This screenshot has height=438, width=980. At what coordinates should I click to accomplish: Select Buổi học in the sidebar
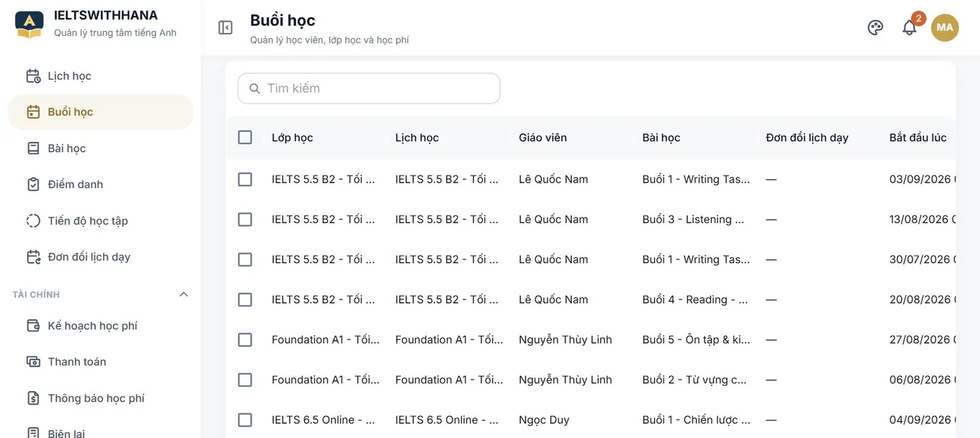point(100,112)
